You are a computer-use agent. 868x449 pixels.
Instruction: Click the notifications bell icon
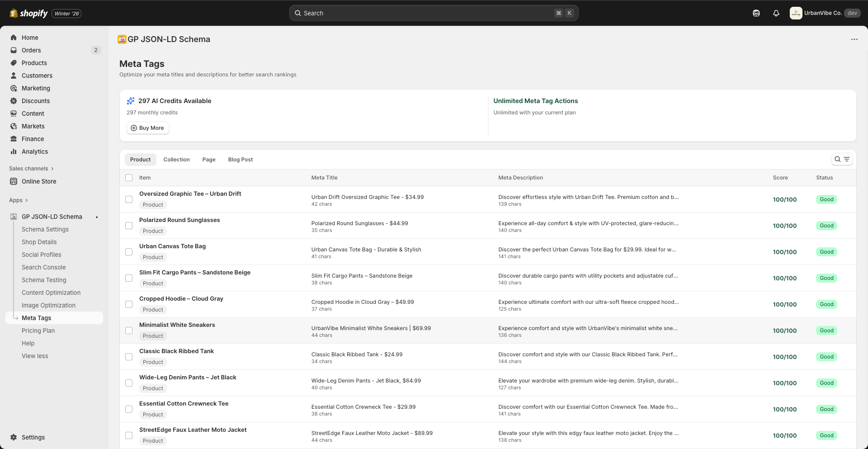click(776, 13)
